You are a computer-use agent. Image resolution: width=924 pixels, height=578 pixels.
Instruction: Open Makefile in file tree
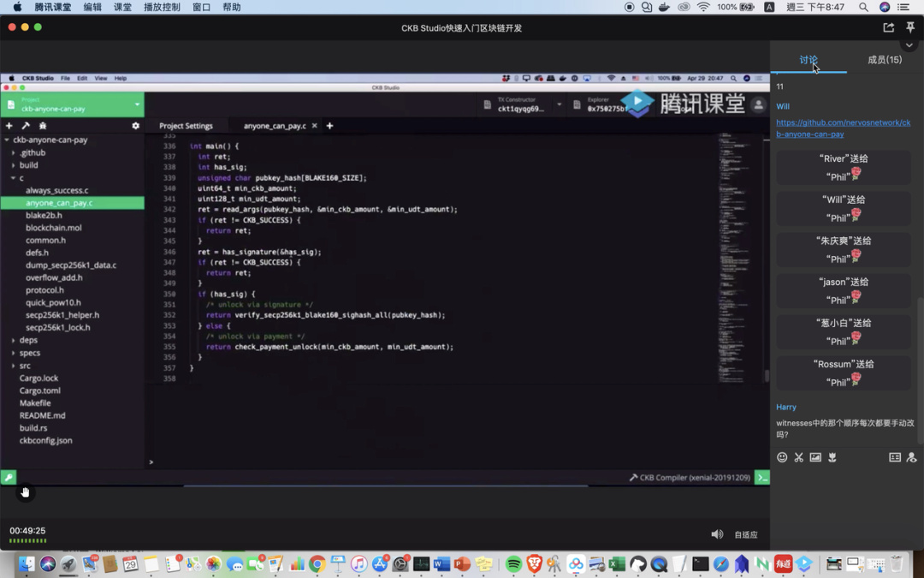click(x=35, y=402)
